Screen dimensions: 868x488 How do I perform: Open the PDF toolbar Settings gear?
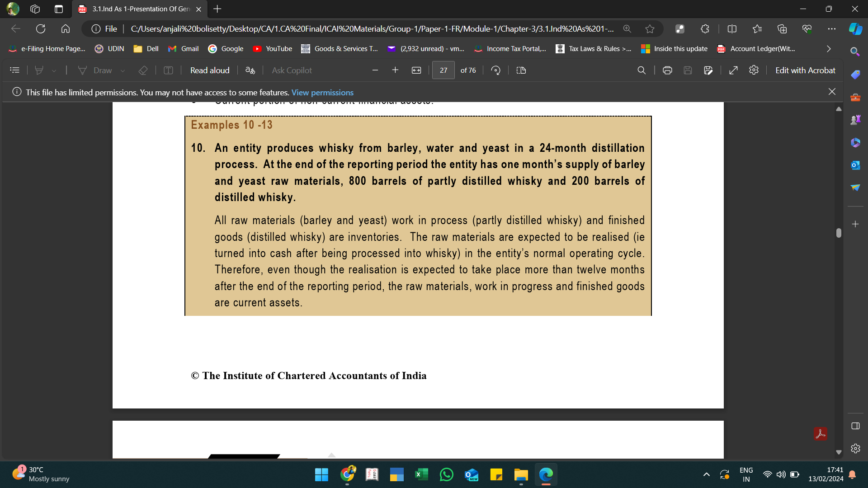(x=754, y=70)
